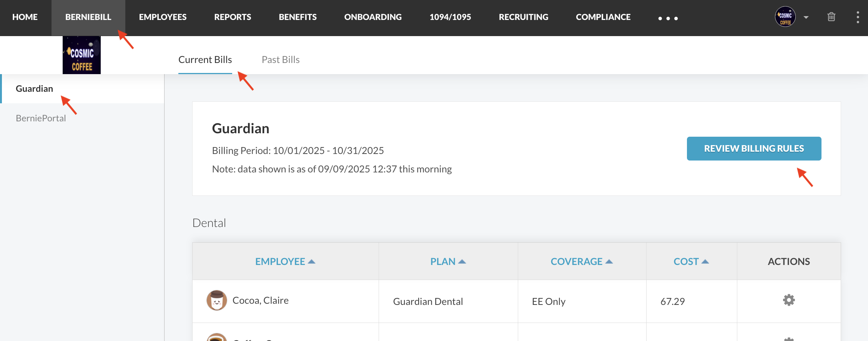Click the Dental section heading
This screenshot has height=341, width=868.
coord(209,223)
